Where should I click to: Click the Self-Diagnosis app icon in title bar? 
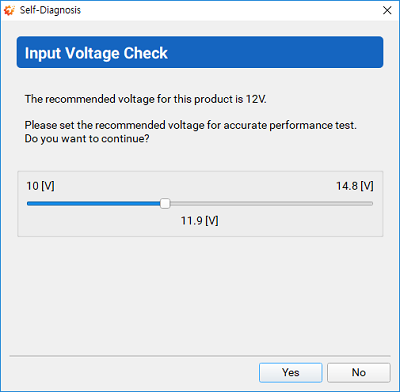pyautogui.click(x=9, y=10)
